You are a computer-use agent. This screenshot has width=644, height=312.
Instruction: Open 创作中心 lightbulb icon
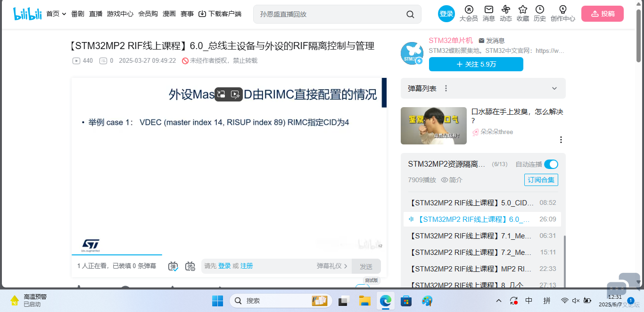(563, 14)
